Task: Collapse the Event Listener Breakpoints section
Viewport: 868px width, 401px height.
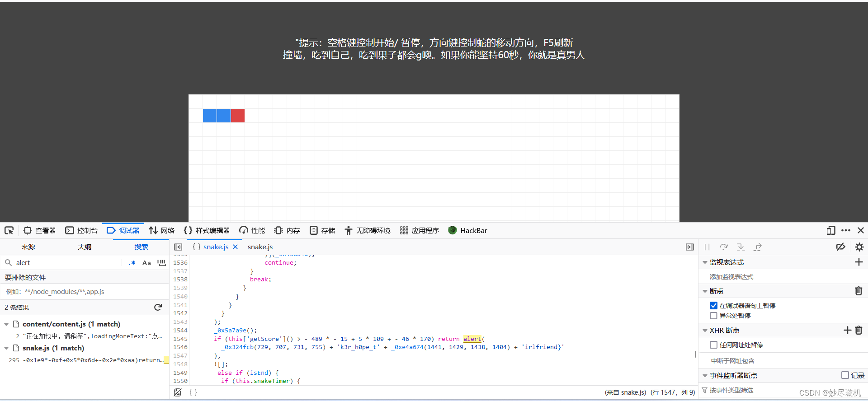Action: [705, 376]
